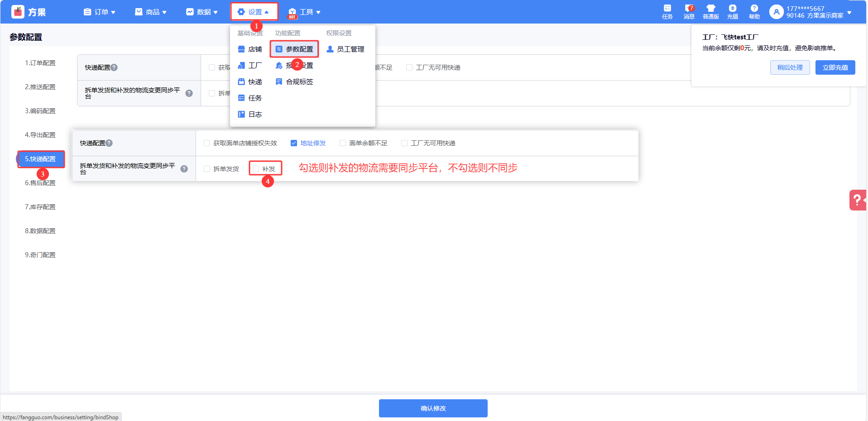Open the 9.奇门配置 section
The width and height of the screenshot is (868, 421).
[40, 255]
